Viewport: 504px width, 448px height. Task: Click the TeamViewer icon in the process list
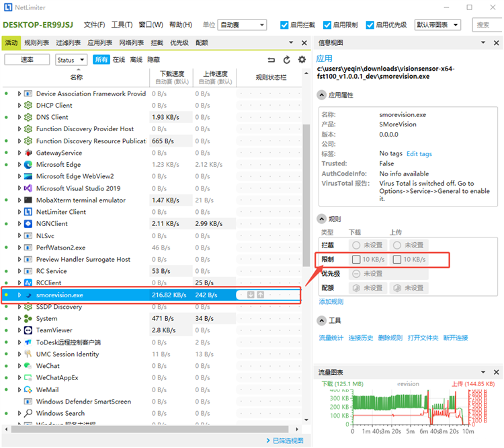[x=28, y=330]
